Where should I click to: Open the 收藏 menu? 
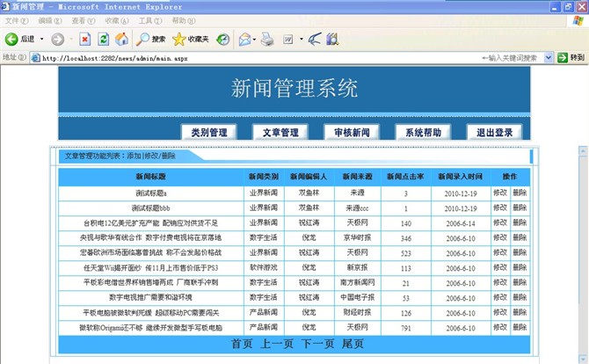(x=117, y=20)
